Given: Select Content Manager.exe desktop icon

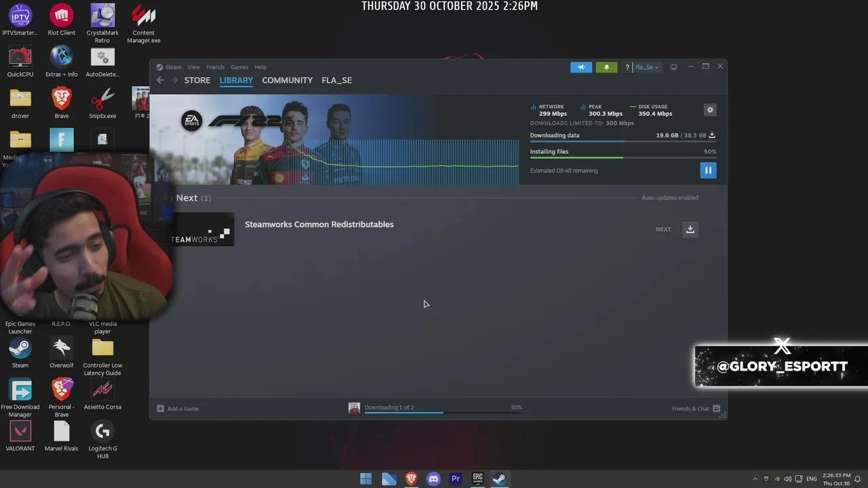Looking at the screenshot, I should coord(144,23).
